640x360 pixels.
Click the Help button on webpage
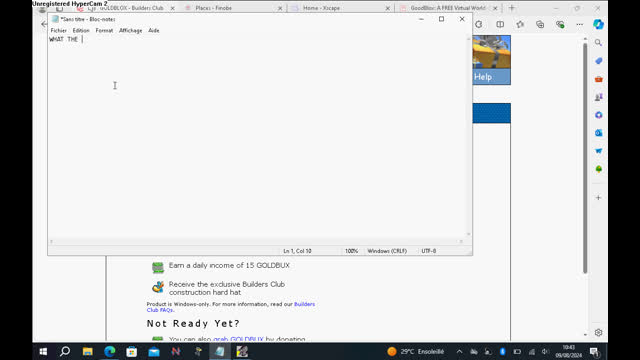click(x=491, y=77)
